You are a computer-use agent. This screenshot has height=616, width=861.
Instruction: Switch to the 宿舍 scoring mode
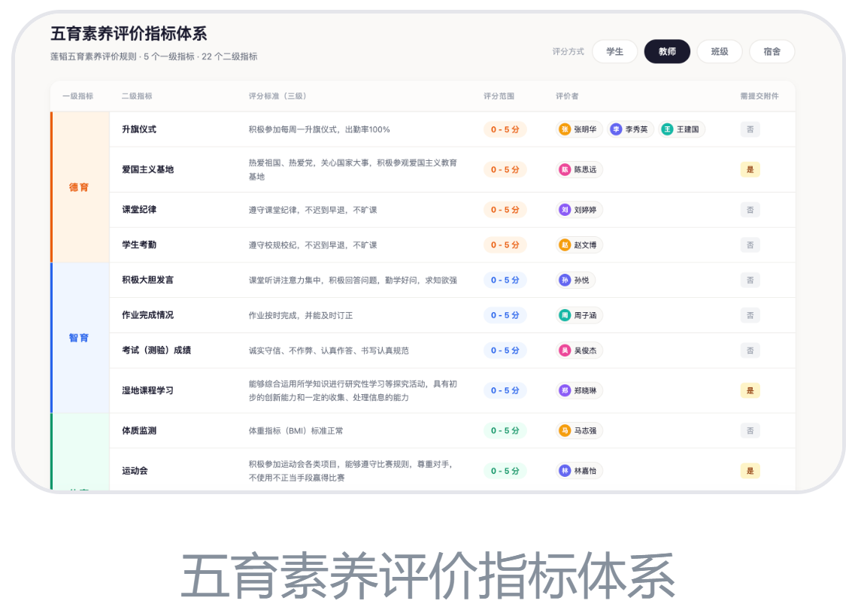(772, 52)
